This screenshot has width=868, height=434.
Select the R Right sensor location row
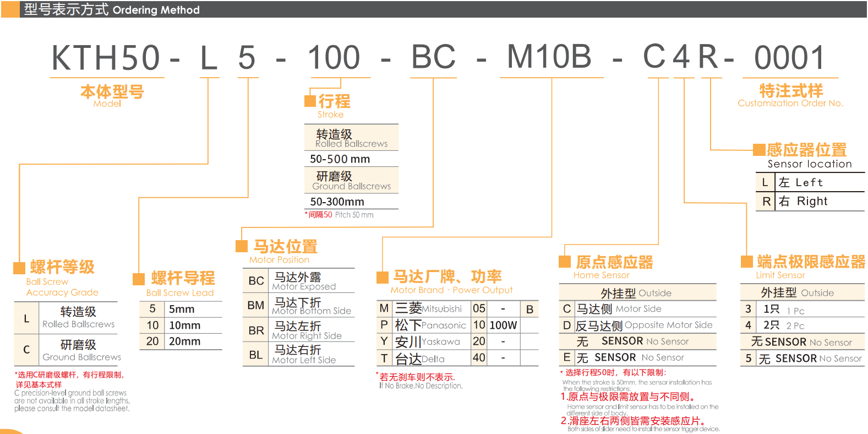point(809,202)
